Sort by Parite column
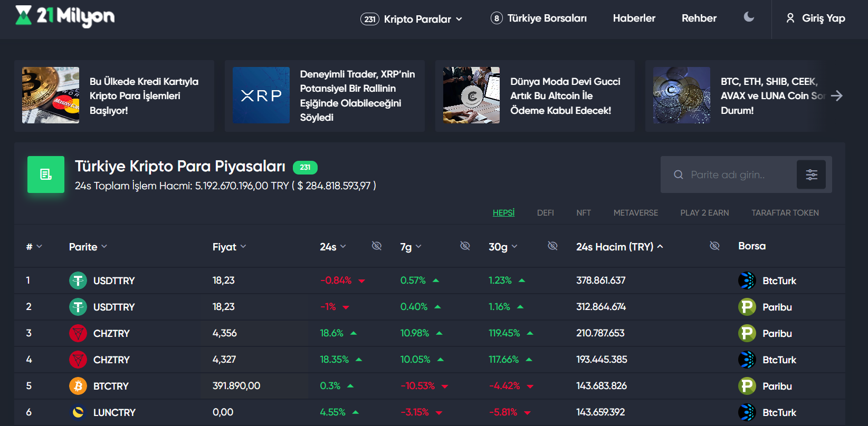Image resolution: width=868 pixels, height=426 pixels. 88,247
